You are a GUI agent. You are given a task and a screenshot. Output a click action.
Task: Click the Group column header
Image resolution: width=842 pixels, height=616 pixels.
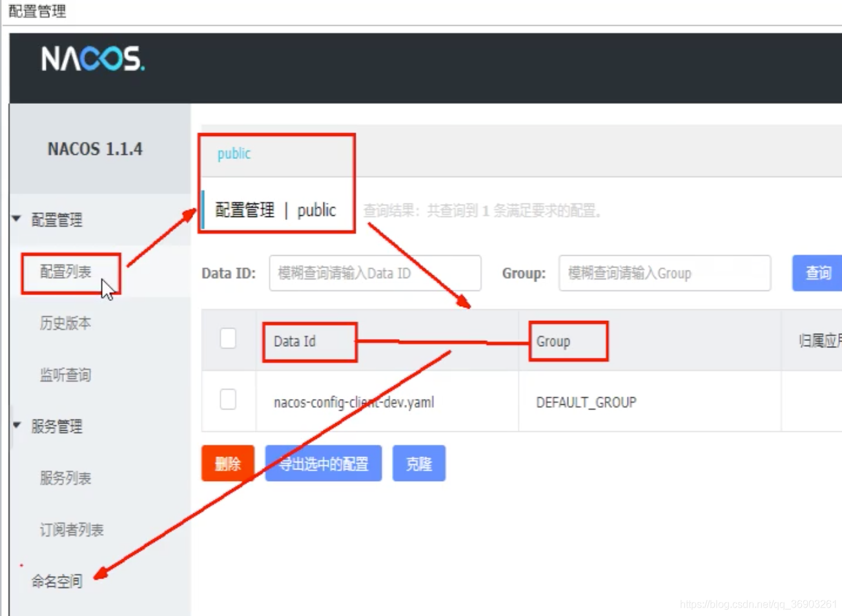553,342
